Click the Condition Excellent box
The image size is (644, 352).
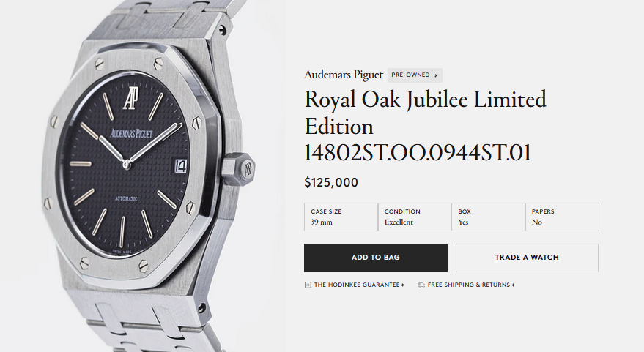(x=415, y=217)
